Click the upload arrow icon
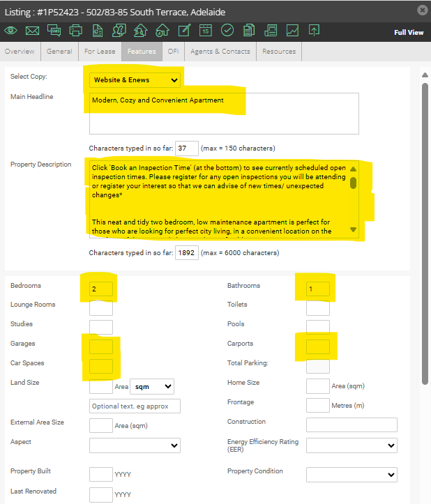 coord(314,31)
